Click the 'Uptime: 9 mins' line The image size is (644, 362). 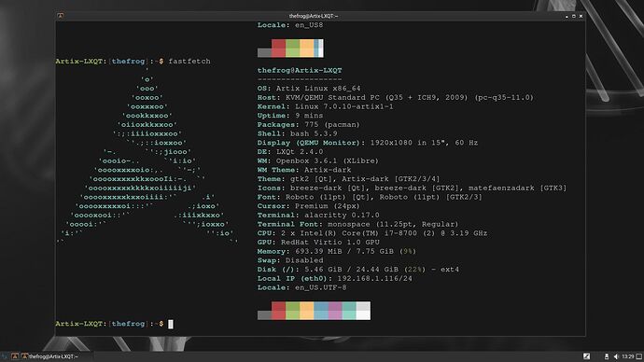click(x=290, y=116)
